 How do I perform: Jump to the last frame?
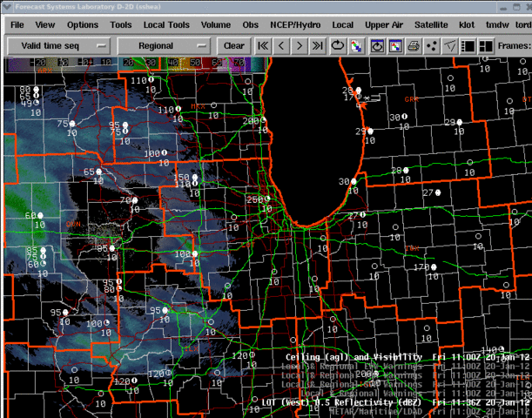click(x=319, y=45)
